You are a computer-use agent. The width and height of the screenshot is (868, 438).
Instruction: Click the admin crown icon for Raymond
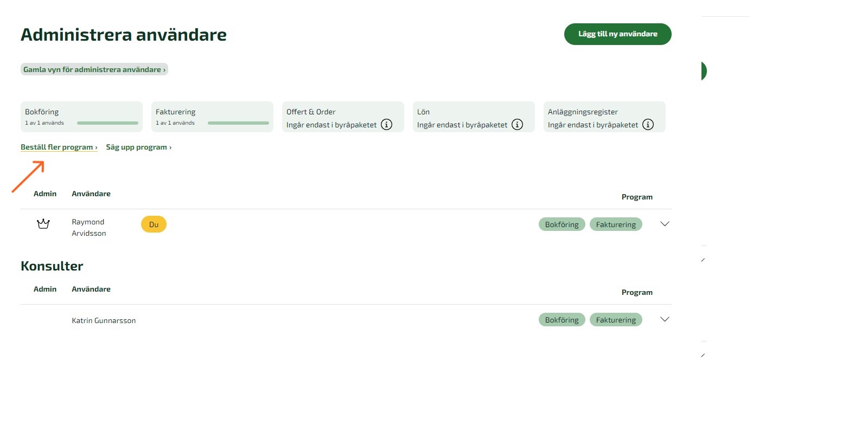(43, 224)
